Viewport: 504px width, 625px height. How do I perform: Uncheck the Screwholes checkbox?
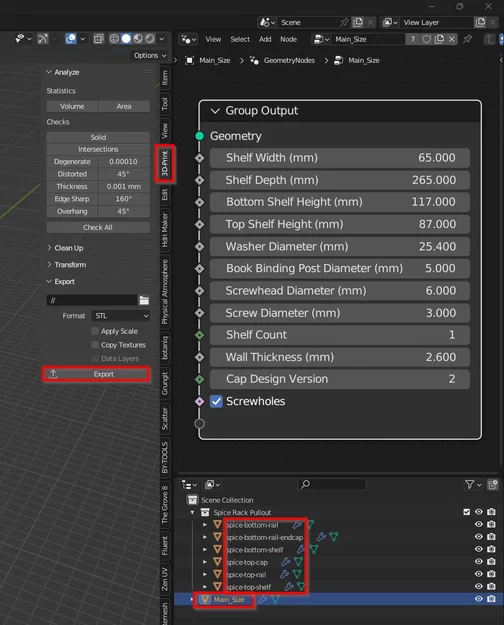coord(216,401)
